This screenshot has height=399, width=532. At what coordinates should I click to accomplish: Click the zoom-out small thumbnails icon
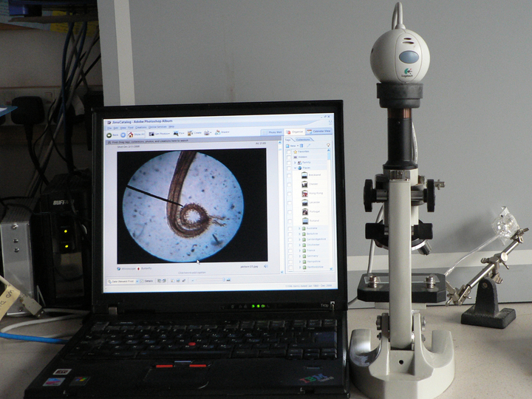coord(193,280)
